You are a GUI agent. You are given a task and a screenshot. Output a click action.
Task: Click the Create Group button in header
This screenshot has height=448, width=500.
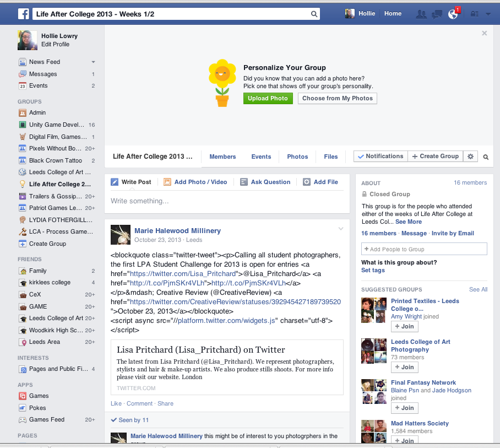435,156
